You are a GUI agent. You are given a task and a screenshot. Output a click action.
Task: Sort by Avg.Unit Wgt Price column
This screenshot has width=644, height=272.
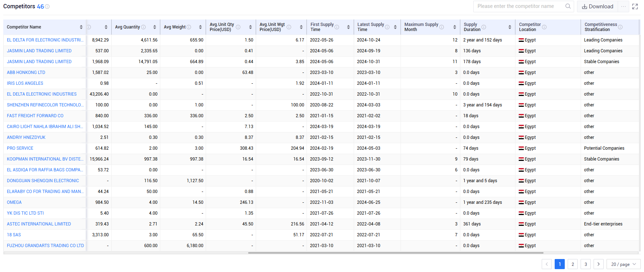point(301,27)
